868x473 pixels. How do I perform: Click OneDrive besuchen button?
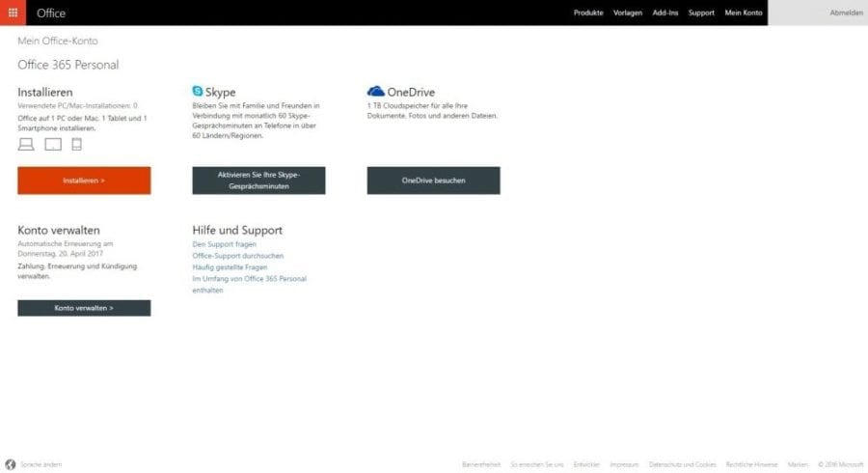click(x=433, y=181)
